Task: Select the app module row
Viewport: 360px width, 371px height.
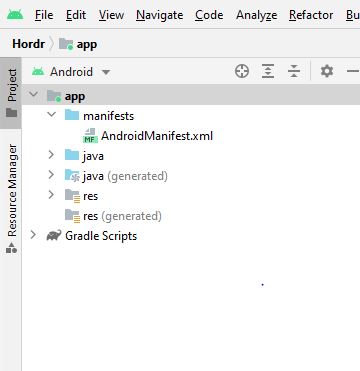Action: tap(191, 95)
